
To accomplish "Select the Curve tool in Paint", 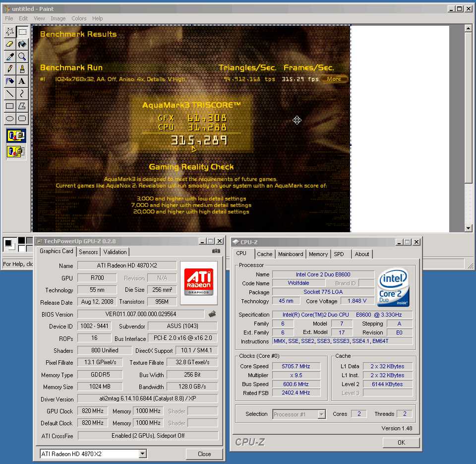I will click(22, 94).
